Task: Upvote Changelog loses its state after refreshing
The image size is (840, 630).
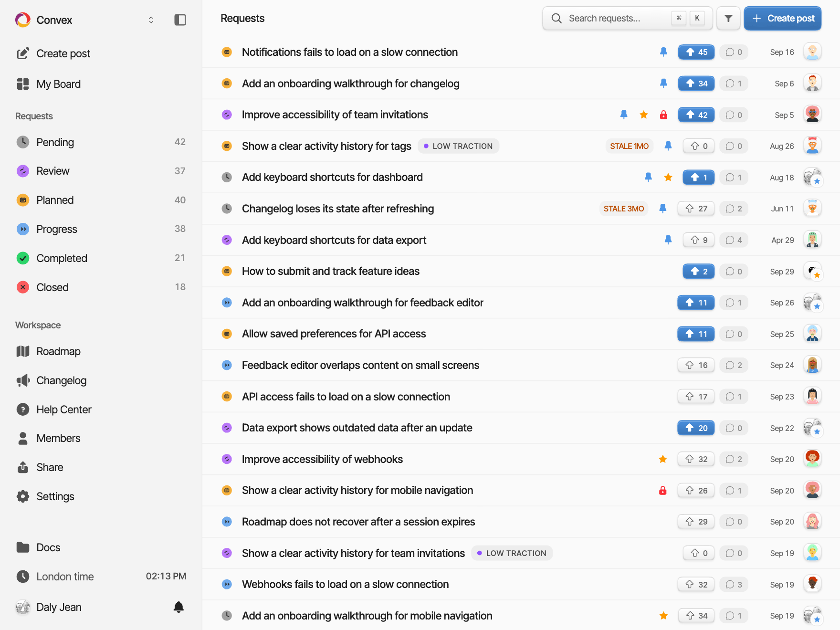Action: coord(696,209)
